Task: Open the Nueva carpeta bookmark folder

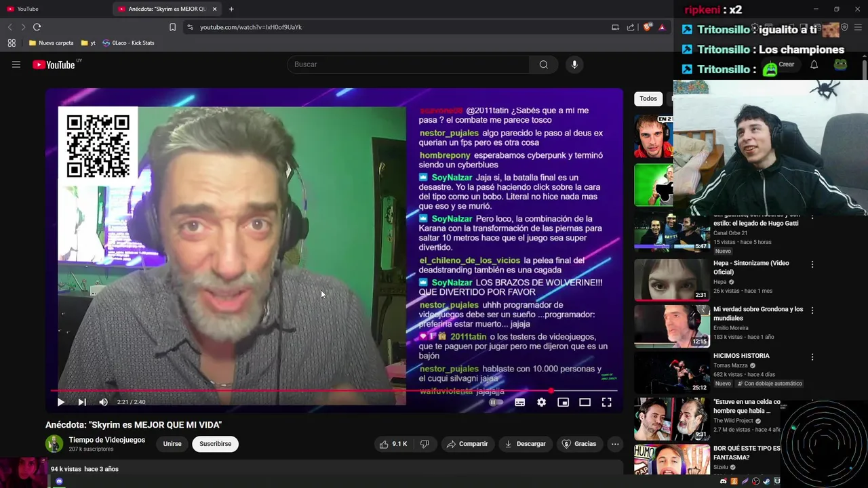Action: [52, 43]
